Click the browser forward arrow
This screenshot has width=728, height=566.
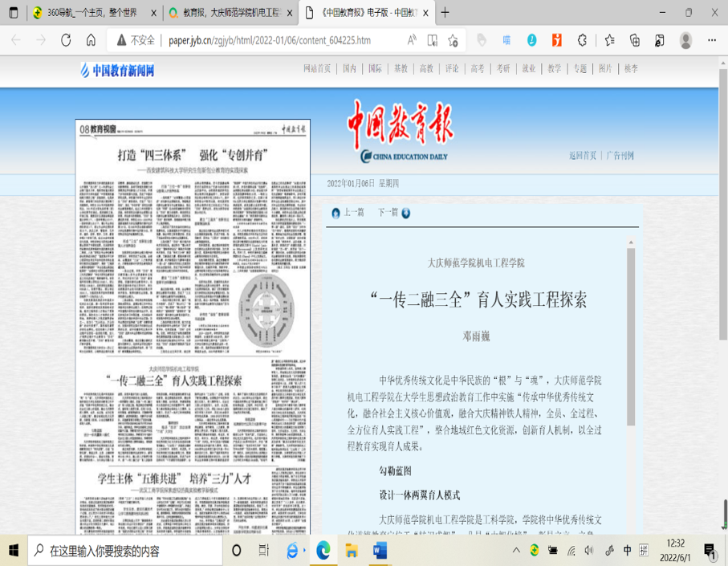41,40
